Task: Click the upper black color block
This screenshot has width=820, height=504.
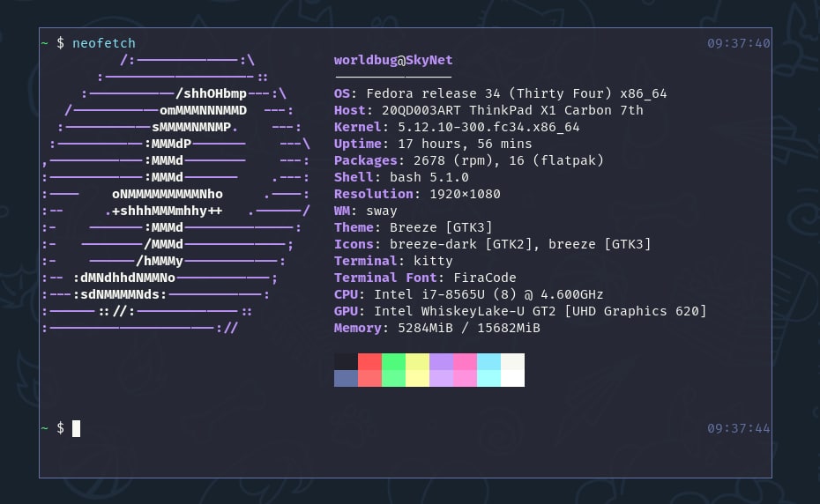Action: (x=347, y=362)
